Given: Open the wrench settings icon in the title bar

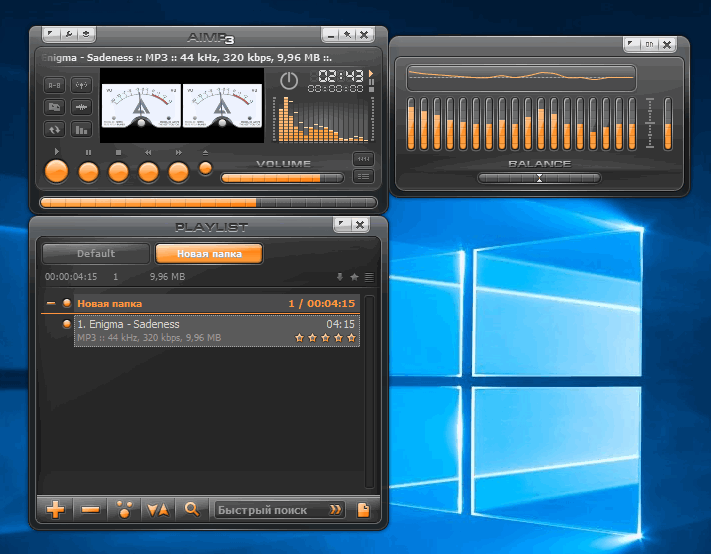Looking at the screenshot, I should (x=70, y=35).
